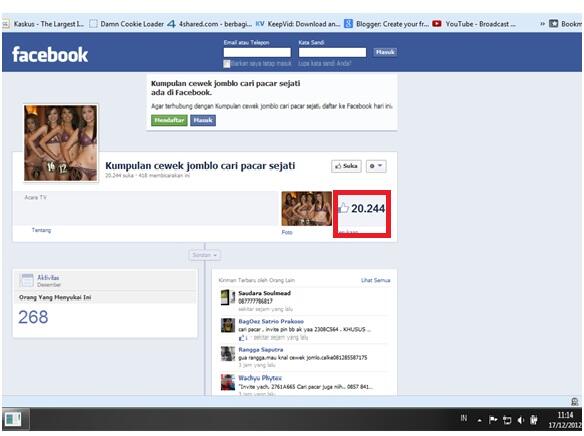This screenshot has height=436, width=584.
Task: Open Rangga Saputra profile name
Action: (261, 350)
